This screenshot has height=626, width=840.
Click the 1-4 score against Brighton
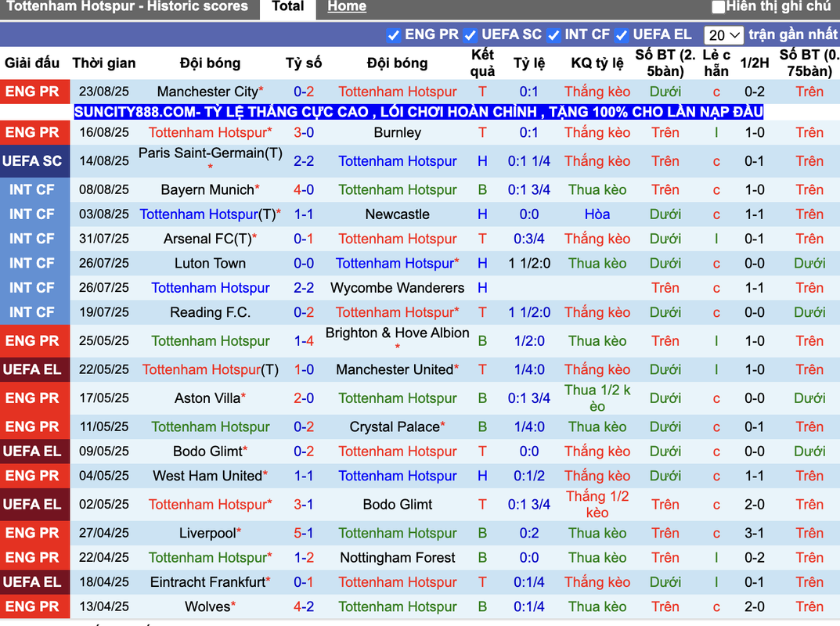pyautogui.click(x=304, y=341)
